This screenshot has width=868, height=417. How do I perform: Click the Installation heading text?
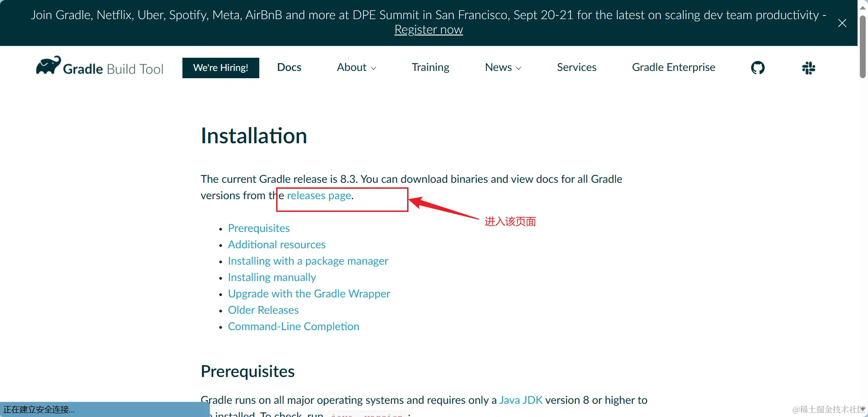tap(254, 136)
